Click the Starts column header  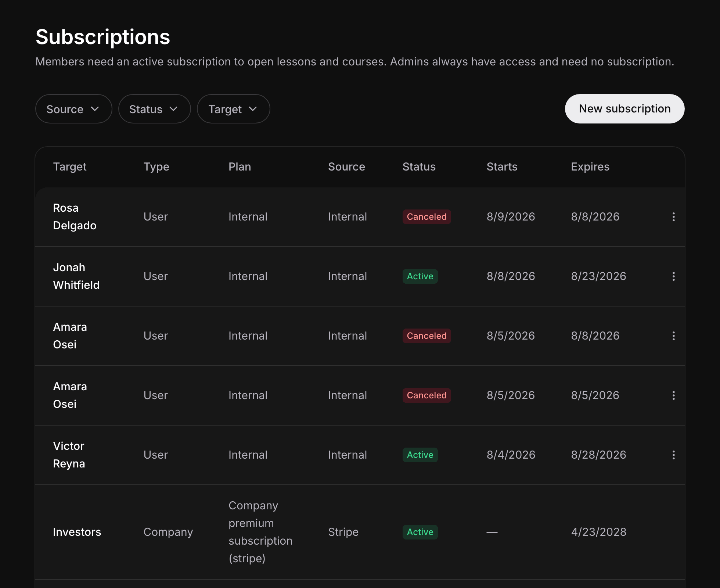[x=502, y=167]
